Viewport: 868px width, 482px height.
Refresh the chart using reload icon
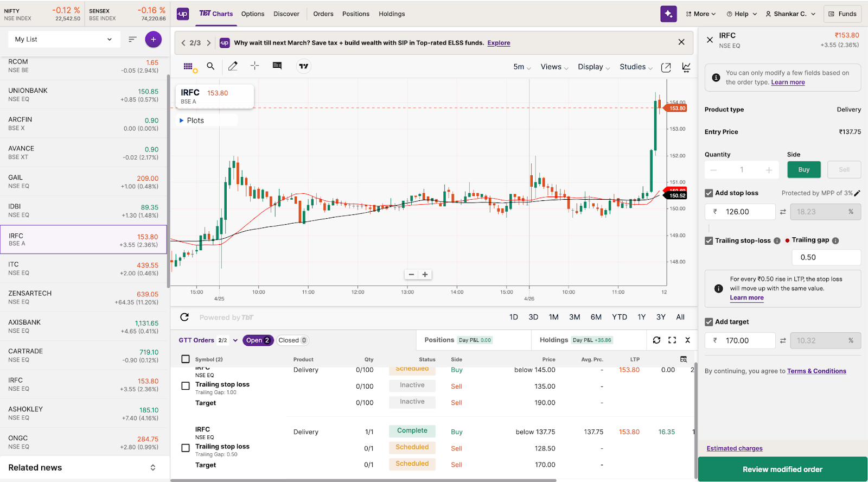184,317
